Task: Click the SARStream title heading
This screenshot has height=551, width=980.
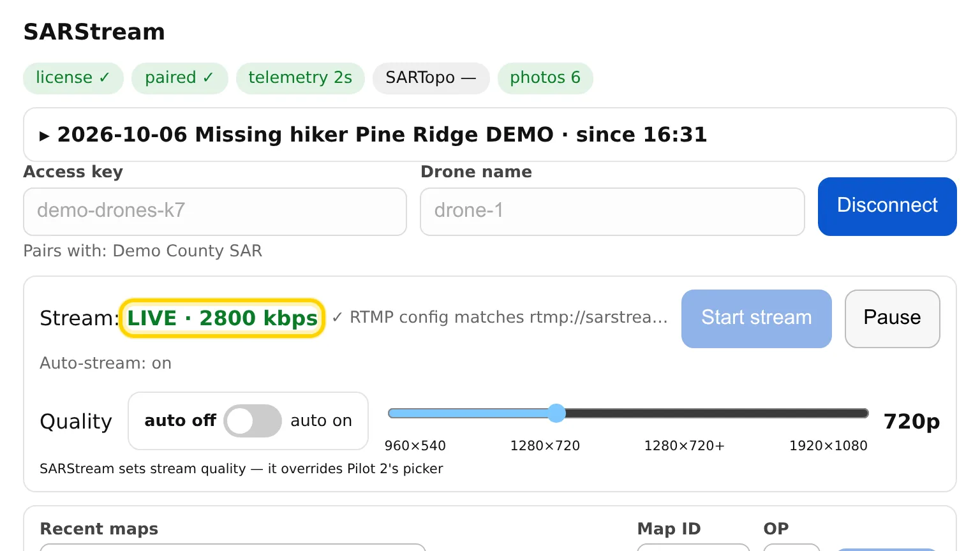Action: tap(94, 32)
